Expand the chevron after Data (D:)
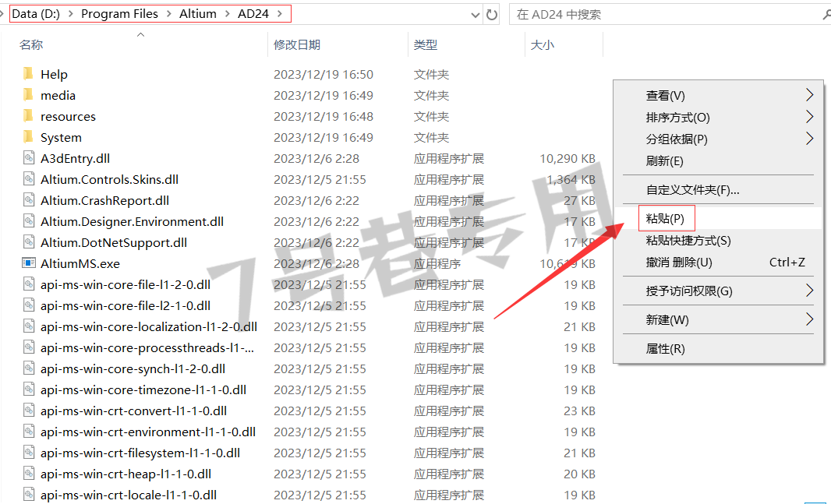Screen dimensions: 831x504 coord(70,14)
